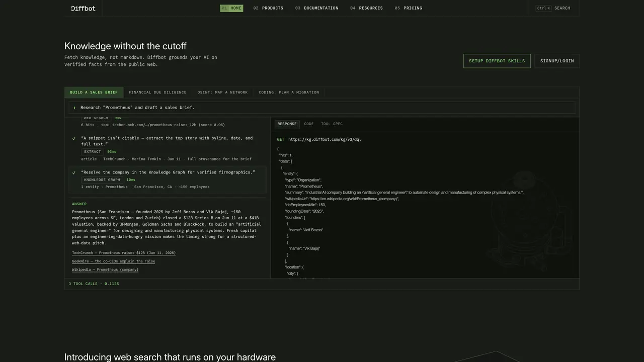Viewport: 644px width, 362px height.
Task: Open GeekWire co-CEOs explain link
Action: [114, 261]
